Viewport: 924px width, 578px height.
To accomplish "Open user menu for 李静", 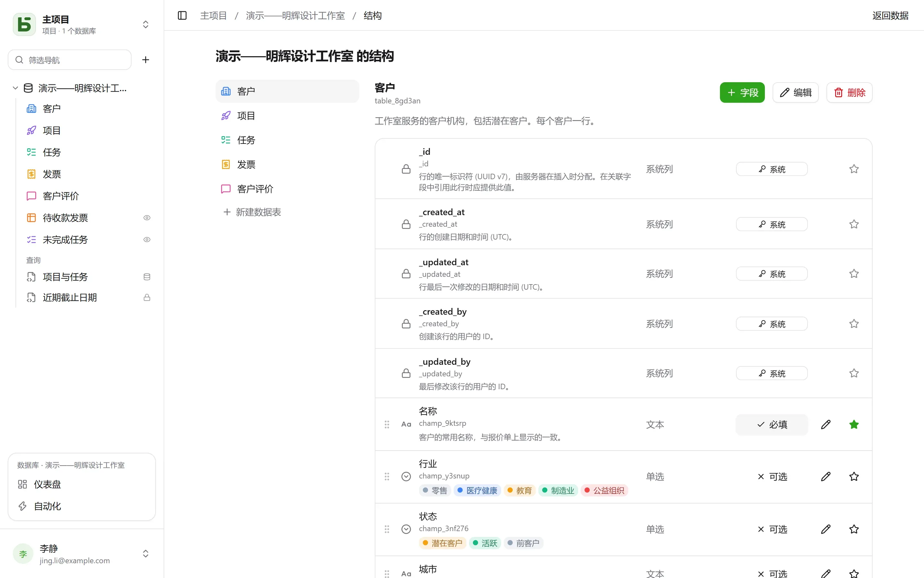I will tap(82, 554).
